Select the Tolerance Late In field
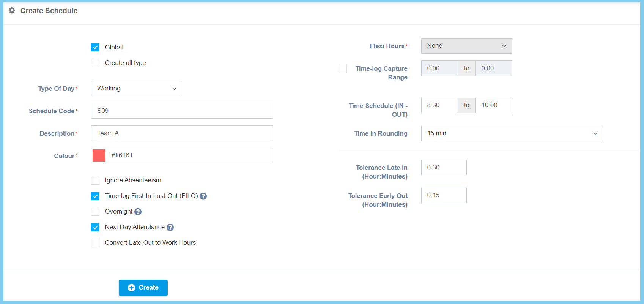Image resolution: width=644 pixels, height=304 pixels. click(443, 168)
